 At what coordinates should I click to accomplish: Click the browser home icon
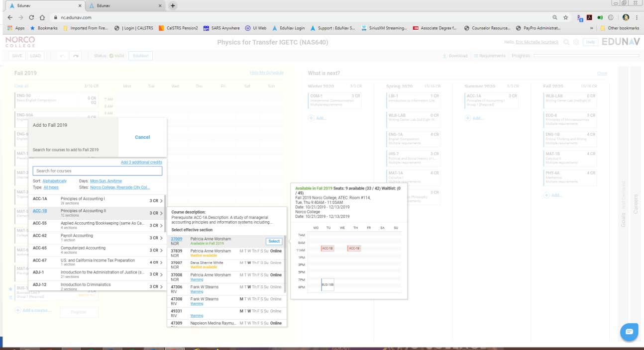pos(42,17)
